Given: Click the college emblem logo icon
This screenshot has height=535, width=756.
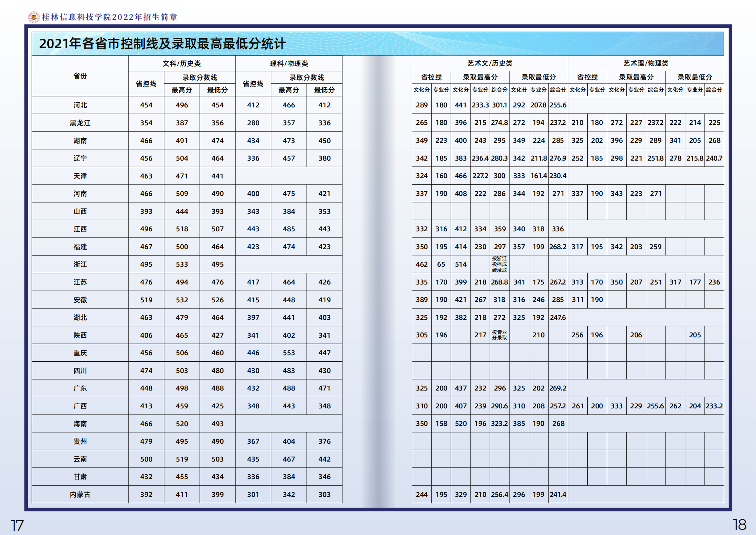Looking at the screenshot, I should pos(34,17).
